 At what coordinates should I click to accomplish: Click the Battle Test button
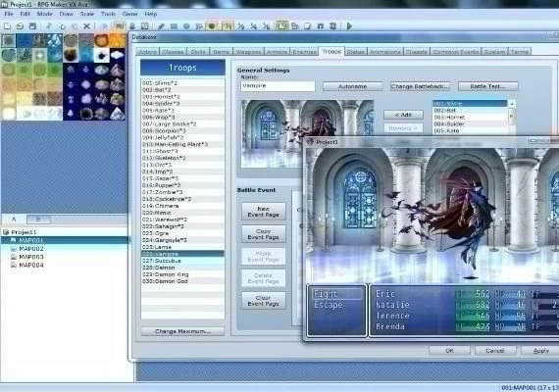pos(487,86)
